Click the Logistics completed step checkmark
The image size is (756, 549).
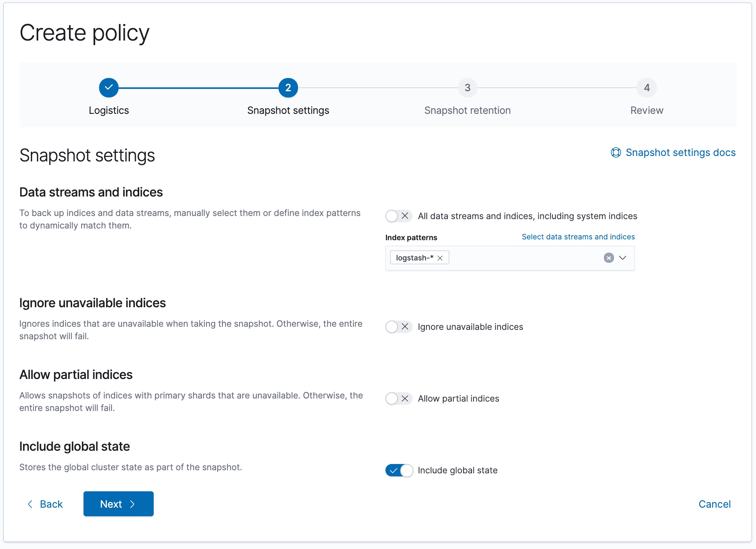(108, 88)
